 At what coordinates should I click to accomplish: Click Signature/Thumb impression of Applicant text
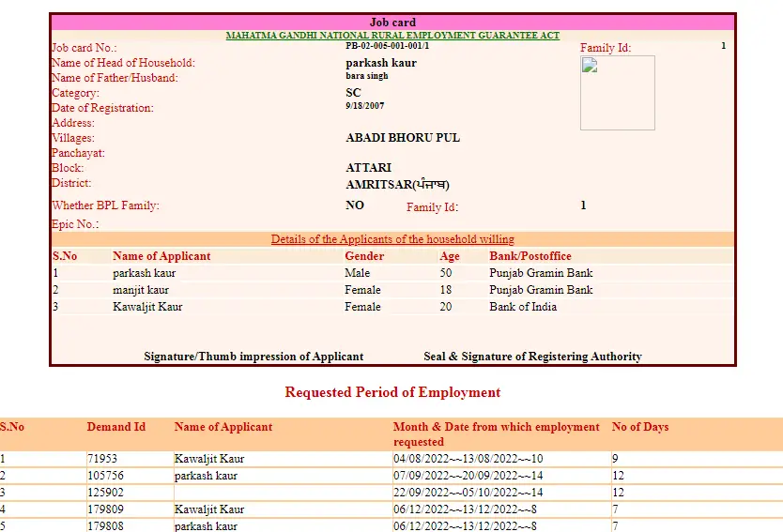253,357
